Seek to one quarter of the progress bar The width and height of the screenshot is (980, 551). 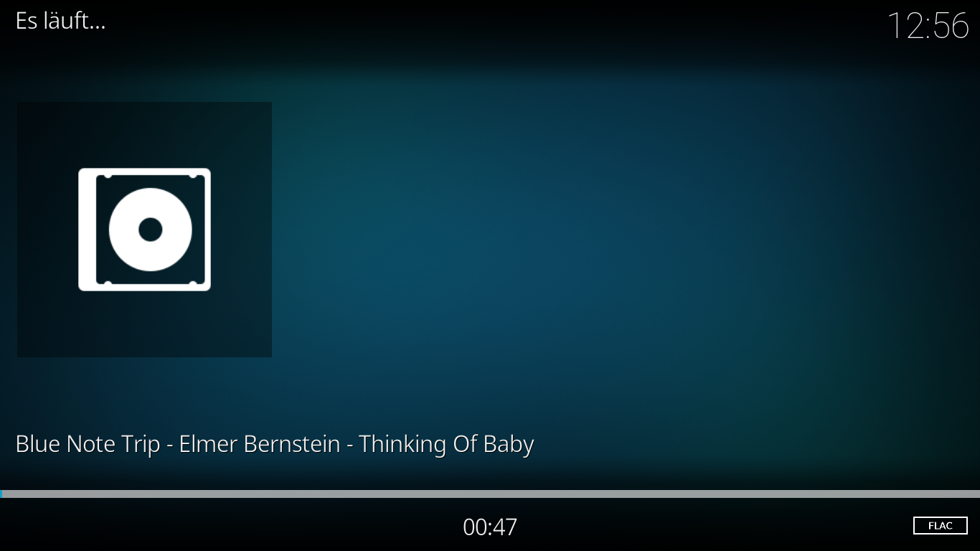point(245,494)
